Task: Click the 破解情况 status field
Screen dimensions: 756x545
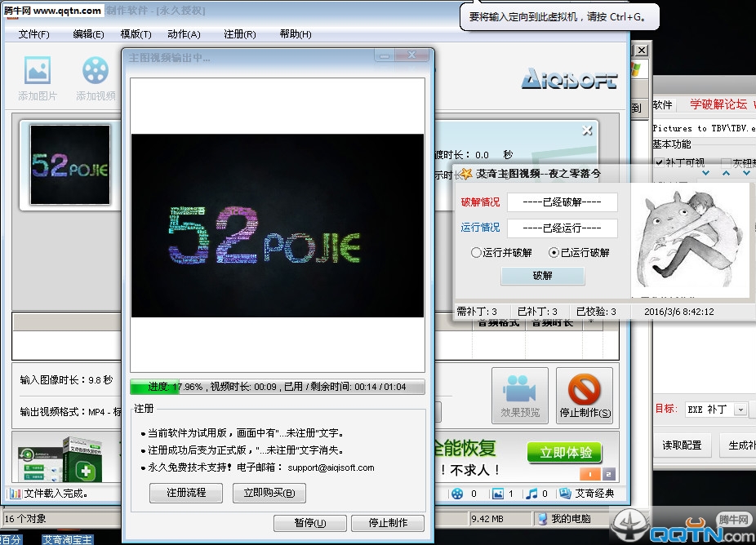Action: [563, 202]
